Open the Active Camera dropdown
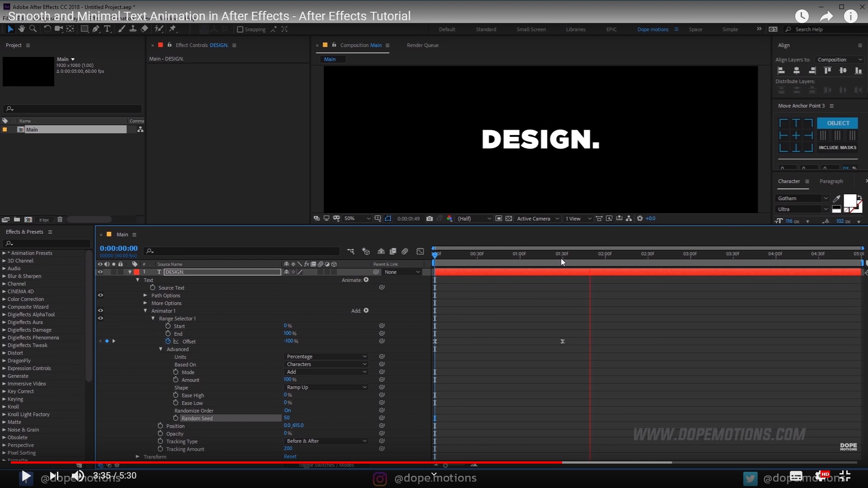868x488 pixels. [x=538, y=219]
